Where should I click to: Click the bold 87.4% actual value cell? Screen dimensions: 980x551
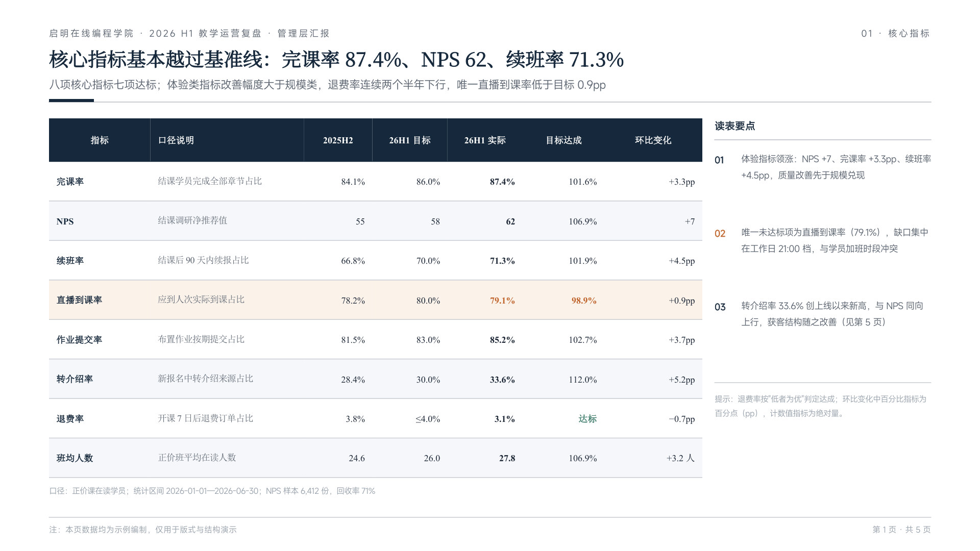tap(502, 182)
